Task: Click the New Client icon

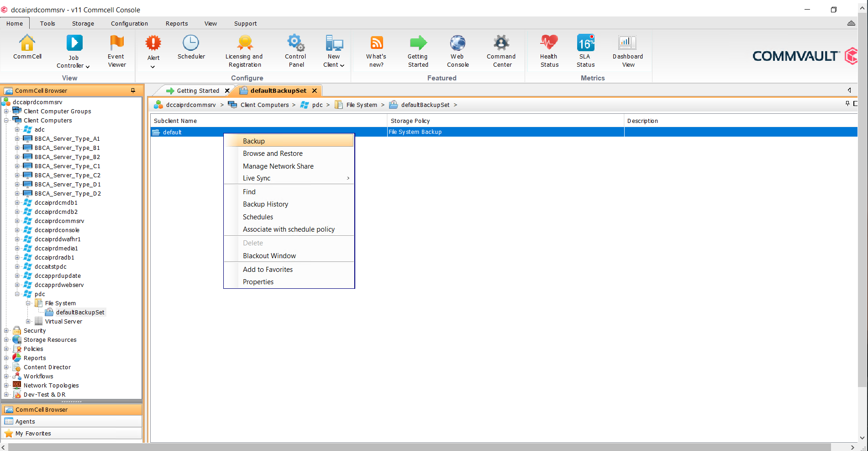Action: [334, 44]
